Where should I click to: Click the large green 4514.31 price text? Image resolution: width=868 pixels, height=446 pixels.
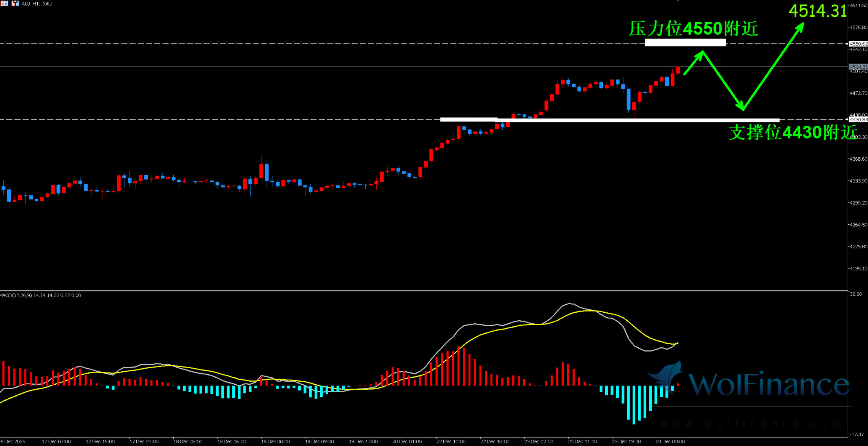(x=817, y=11)
